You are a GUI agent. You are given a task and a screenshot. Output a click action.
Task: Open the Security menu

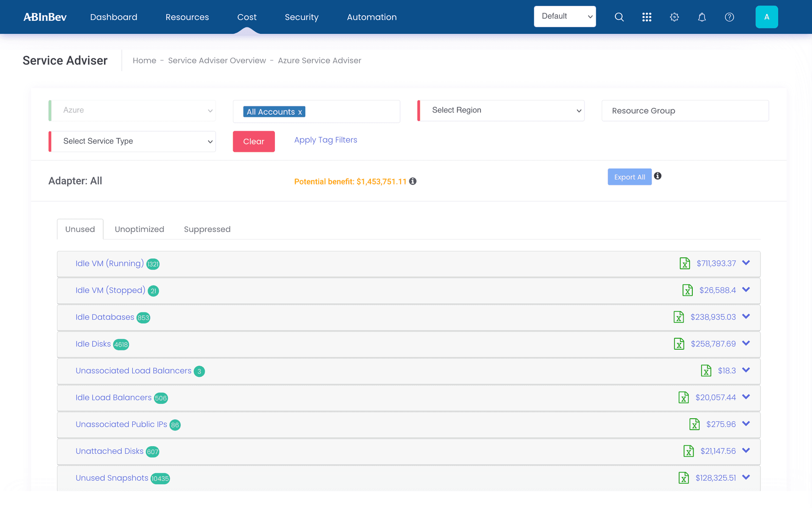(x=302, y=17)
